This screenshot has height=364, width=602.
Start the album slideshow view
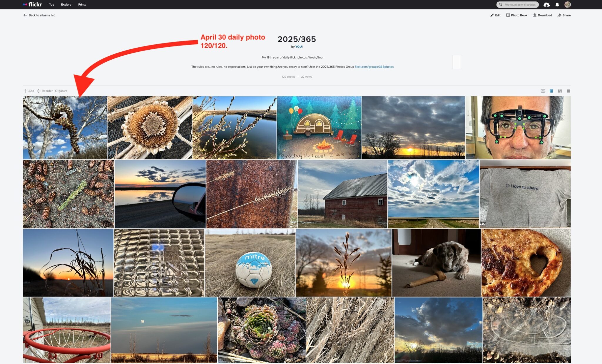coord(543,91)
